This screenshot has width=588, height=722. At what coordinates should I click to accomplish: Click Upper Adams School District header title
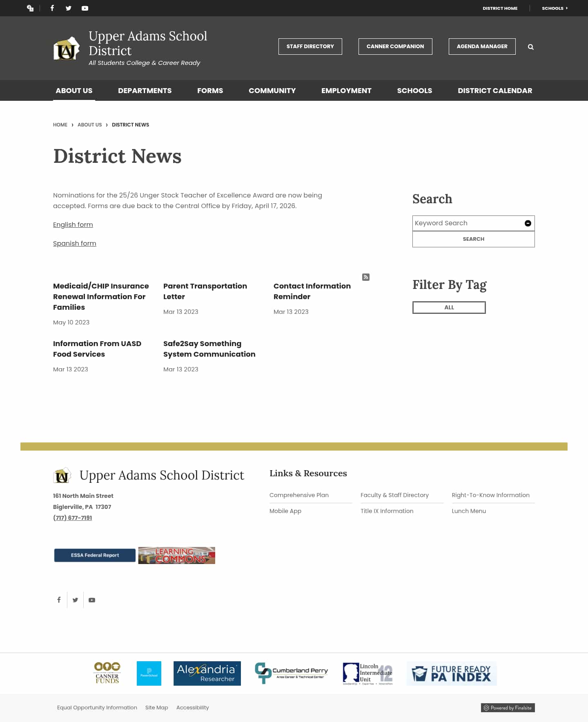(x=148, y=43)
